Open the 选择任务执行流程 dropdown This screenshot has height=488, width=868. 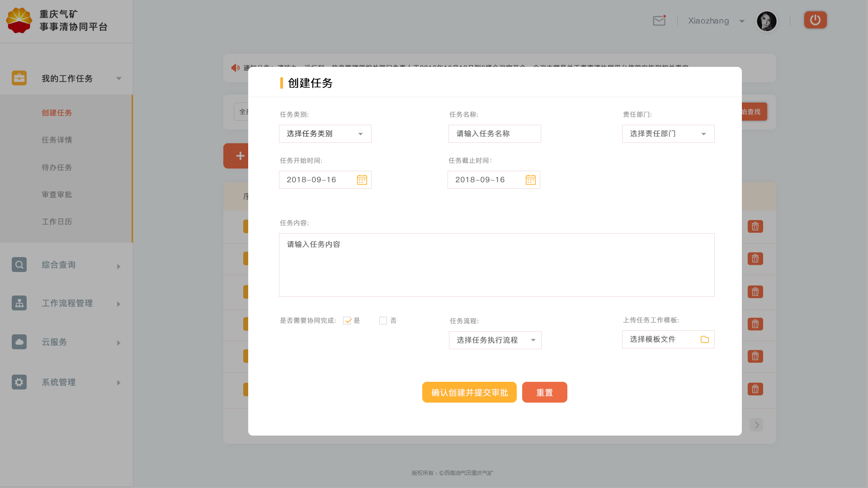click(495, 340)
